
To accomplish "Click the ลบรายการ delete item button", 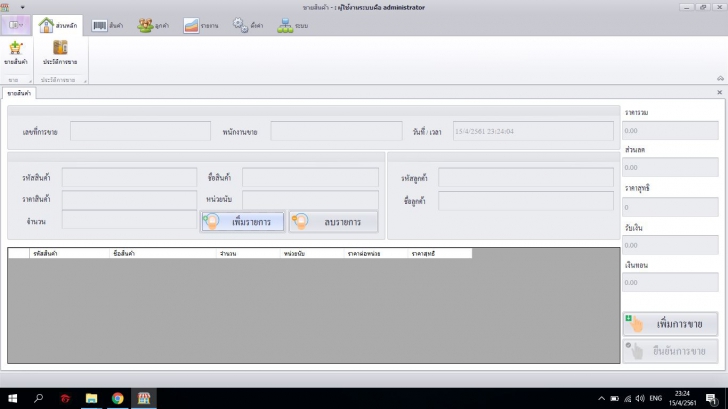I will coord(333,221).
